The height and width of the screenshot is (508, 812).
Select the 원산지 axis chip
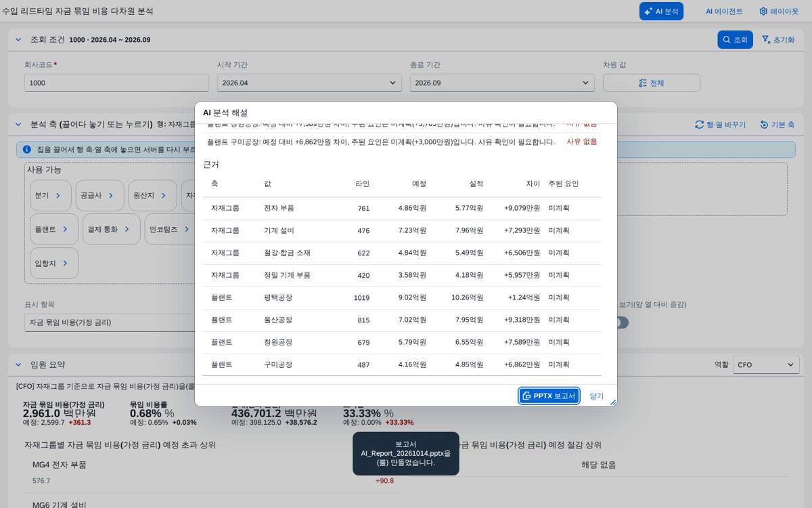coord(152,195)
